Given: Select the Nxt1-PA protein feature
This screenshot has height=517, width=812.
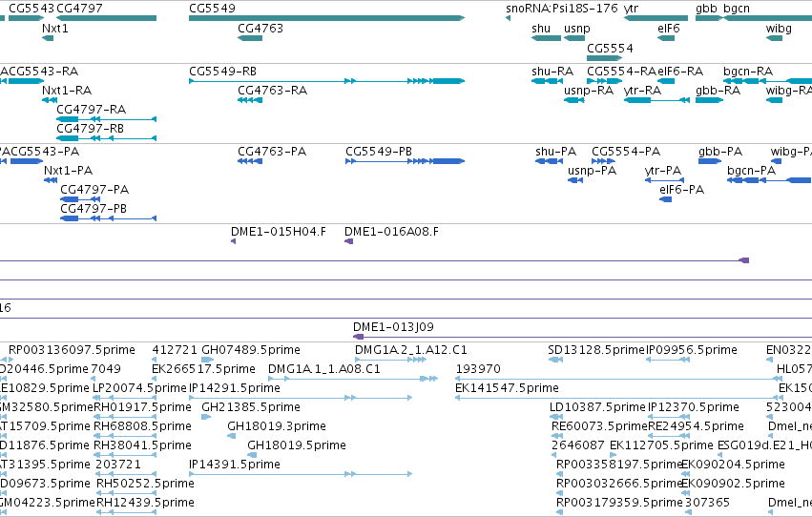Looking at the screenshot, I should click(51, 180).
